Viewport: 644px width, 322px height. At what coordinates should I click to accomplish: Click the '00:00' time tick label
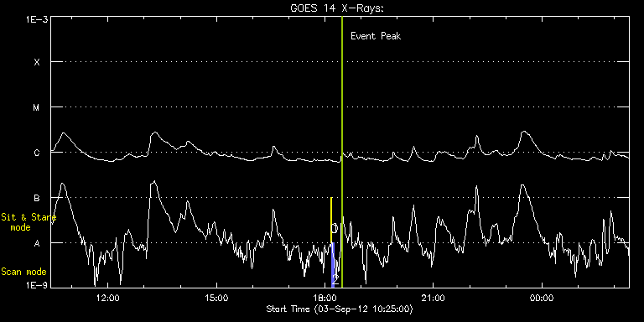(x=542, y=298)
